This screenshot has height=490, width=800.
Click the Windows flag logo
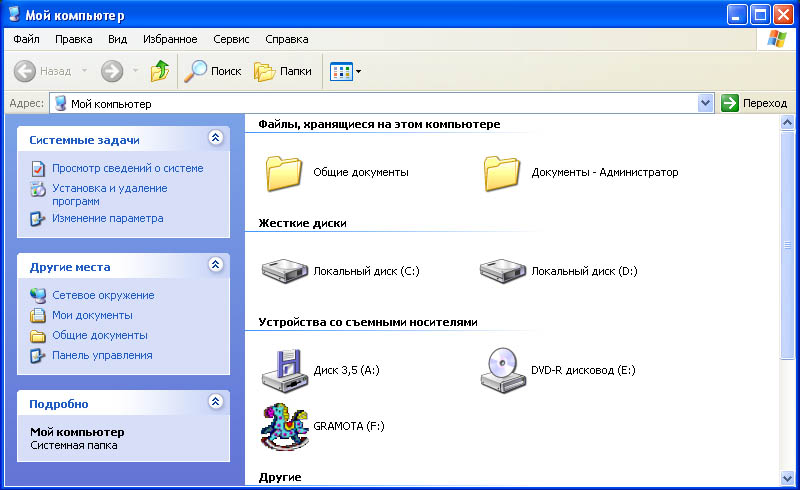pos(777,39)
